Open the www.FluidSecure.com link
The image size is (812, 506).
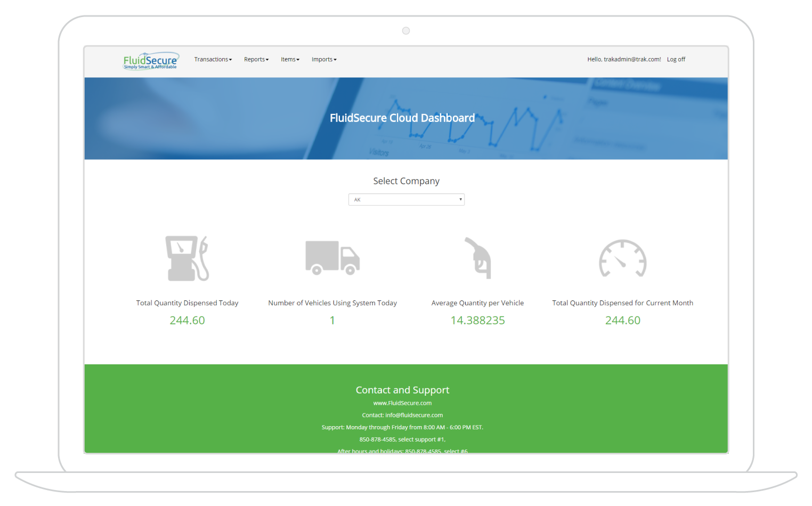[x=402, y=403]
